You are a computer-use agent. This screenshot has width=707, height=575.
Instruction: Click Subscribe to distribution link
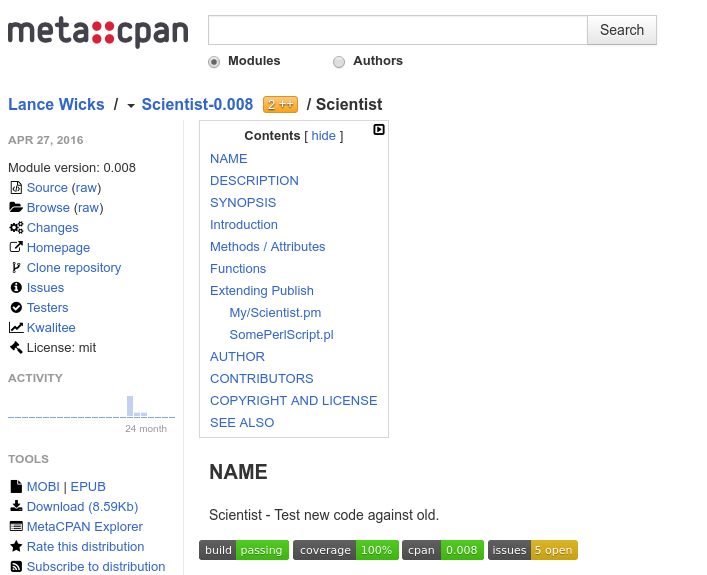(x=96, y=566)
